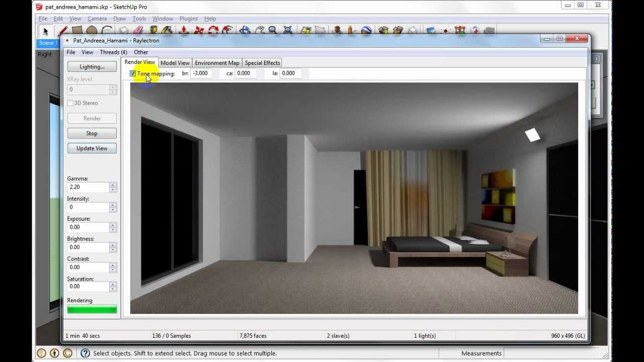Click the Add Location icon in SketchUp
Viewport: 644px width, 362px height.
(306, 31)
